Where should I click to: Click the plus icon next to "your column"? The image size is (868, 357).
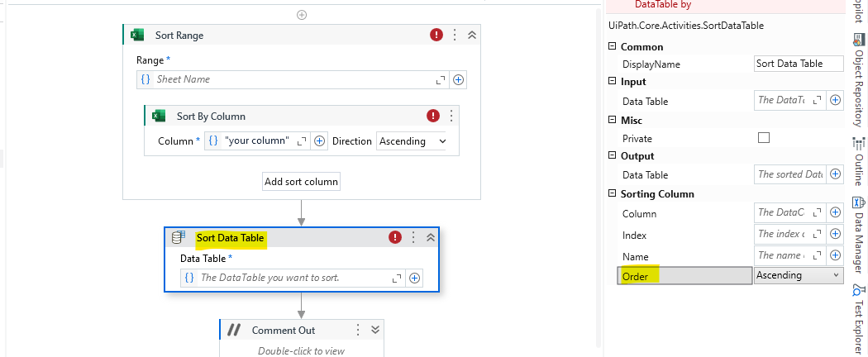point(320,140)
